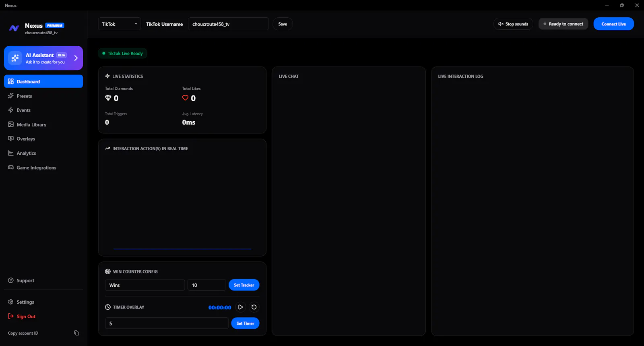Click the Total Triggers label

[116, 114]
